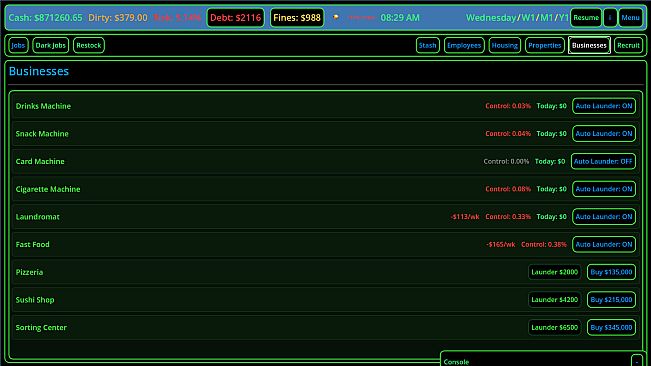This screenshot has height=366, width=651.
Task: Click the info "i" button in top bar
Action: click(609, 18)
